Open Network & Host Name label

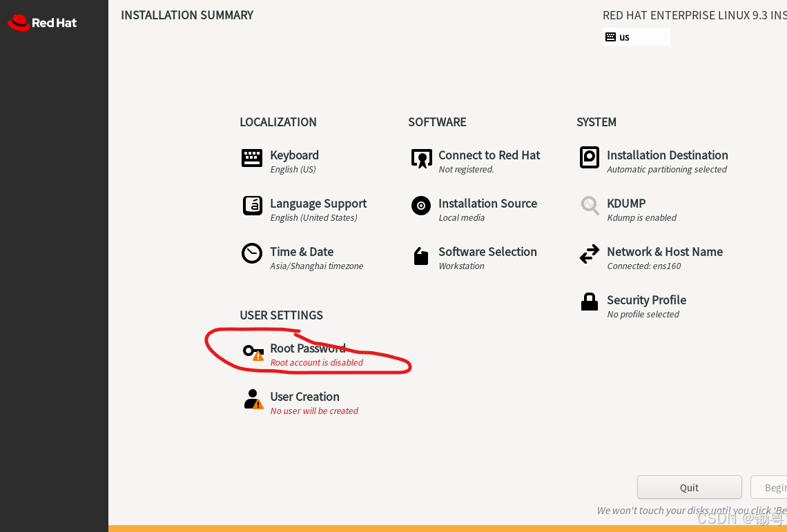[665, 251]
